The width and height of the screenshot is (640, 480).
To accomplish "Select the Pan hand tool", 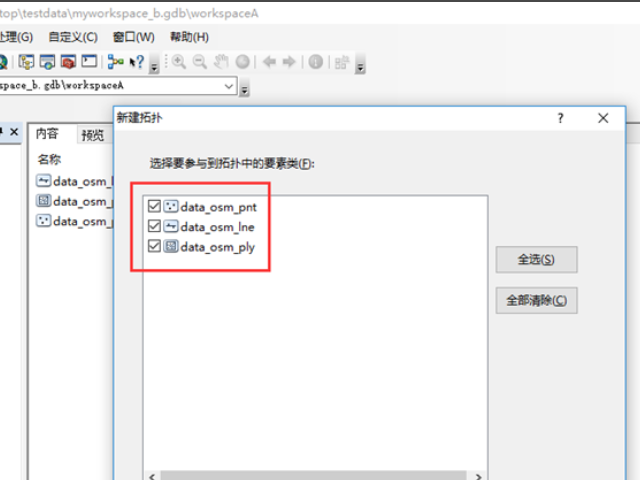I will click(x=221, y=62).
